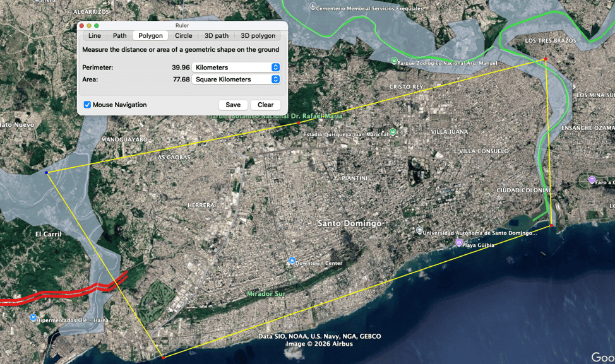
Task: Click the CRISTO REY label
Action: pyautogui.click(x=407, y=87)
